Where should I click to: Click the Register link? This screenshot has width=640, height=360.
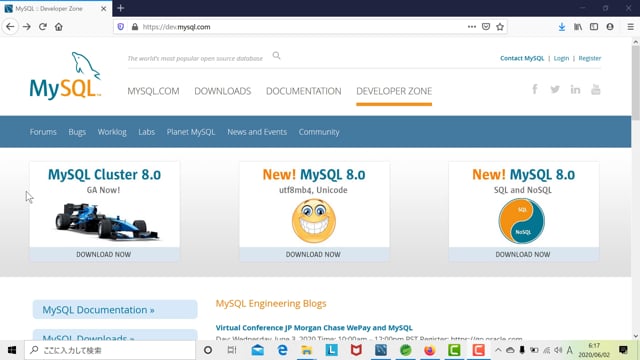[590, 58]
